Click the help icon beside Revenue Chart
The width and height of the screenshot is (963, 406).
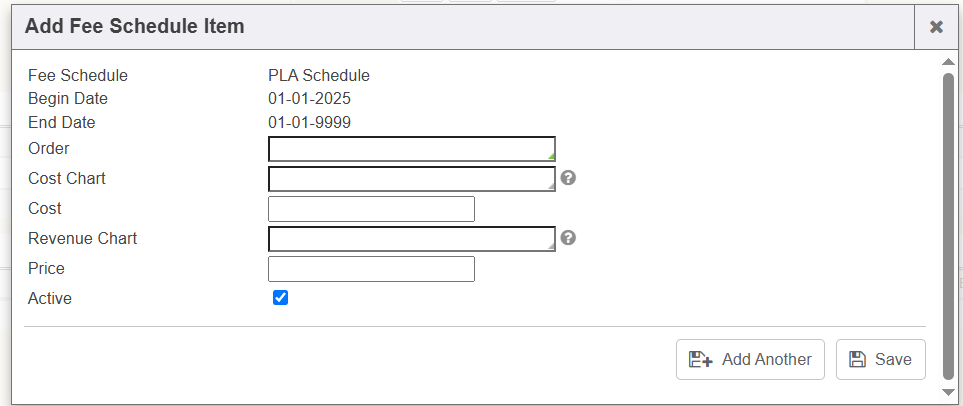568,238
